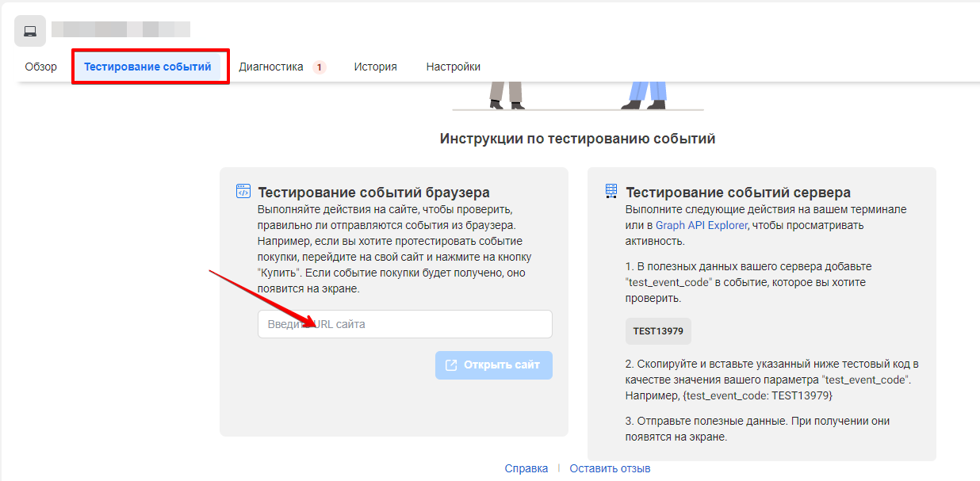This screenshot has height=481, width=980.
Task: Click the laptop icon in the header
Action: pyautogui.click(x=30, y=31)
